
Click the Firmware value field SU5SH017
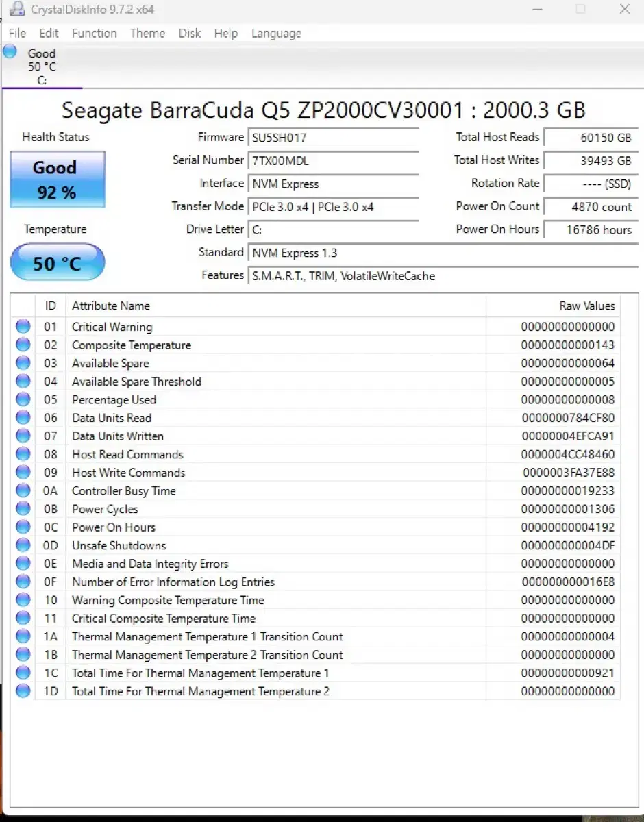(x=334, y=138)
